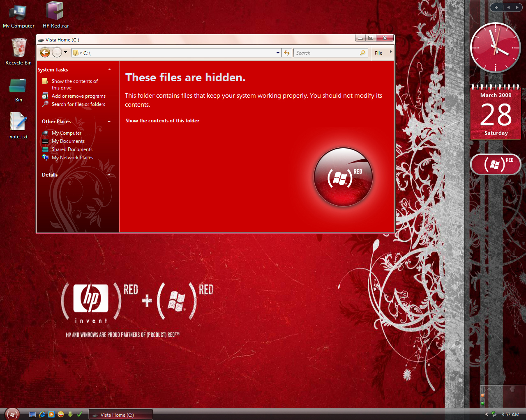Click 'Show the contents of this folder'
This screenshot has height=420, width=526.
tap(162, 121)
